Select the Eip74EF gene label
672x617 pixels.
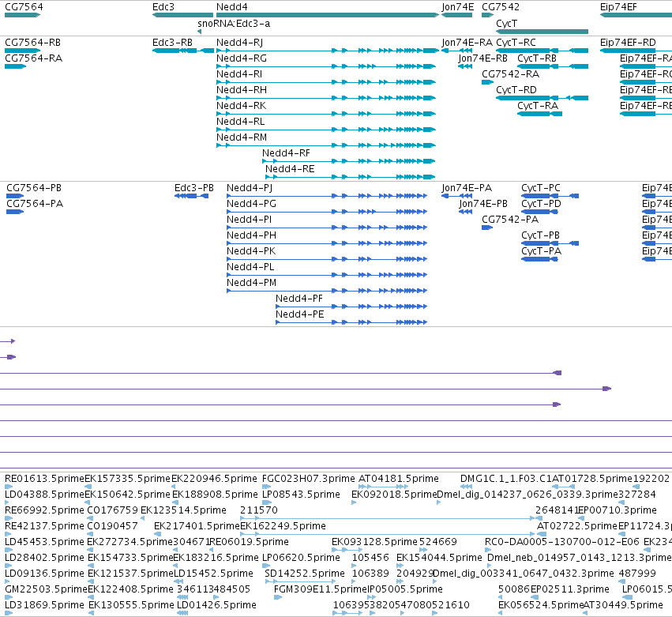tap(618, 7)
